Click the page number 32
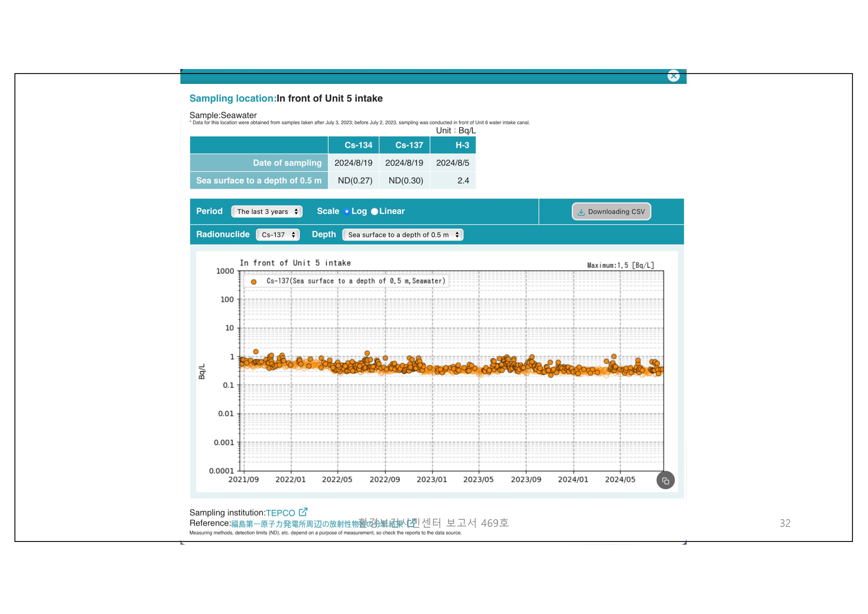This screenshot has width=868, height=614. click(x=785, y=523)
